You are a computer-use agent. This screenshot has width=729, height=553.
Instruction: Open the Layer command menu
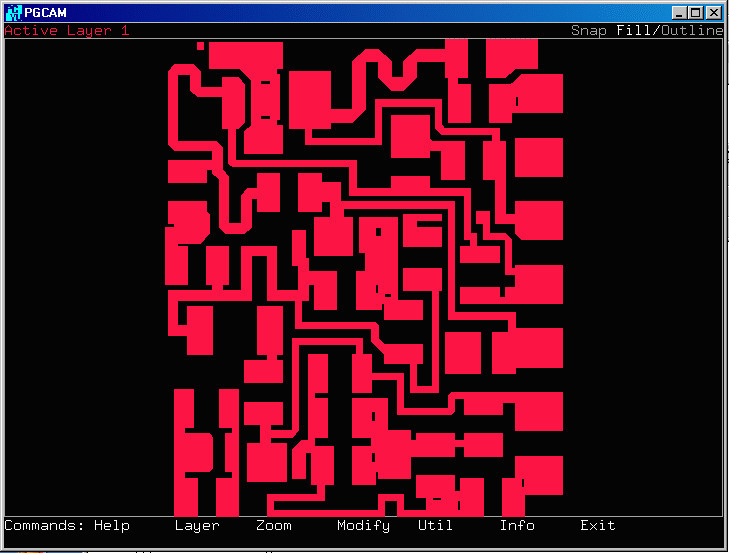(197, 525)
